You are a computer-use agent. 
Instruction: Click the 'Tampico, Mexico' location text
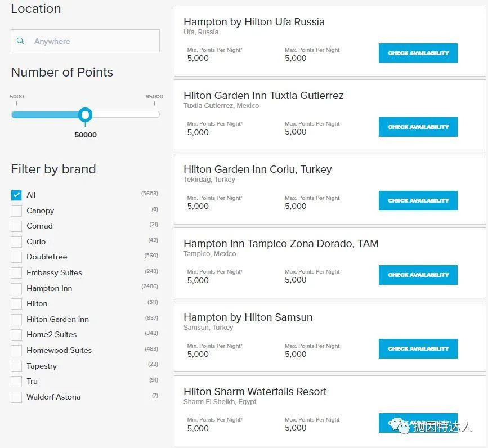[210, 254]
